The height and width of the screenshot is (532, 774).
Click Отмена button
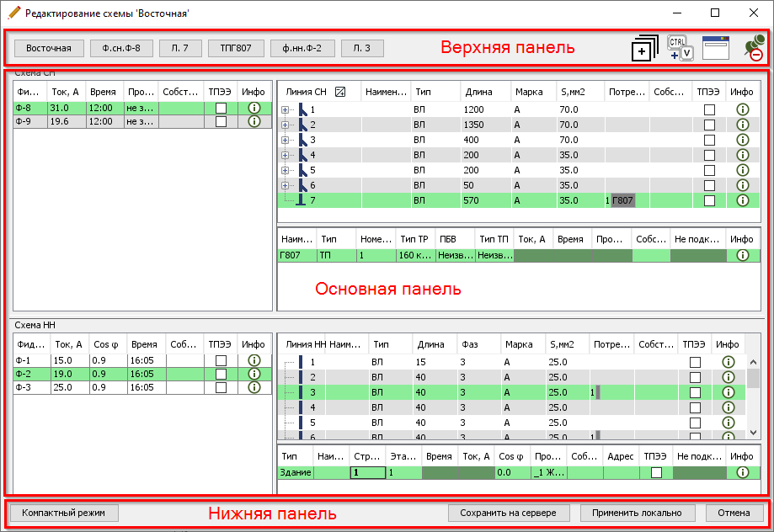(734, 513)
